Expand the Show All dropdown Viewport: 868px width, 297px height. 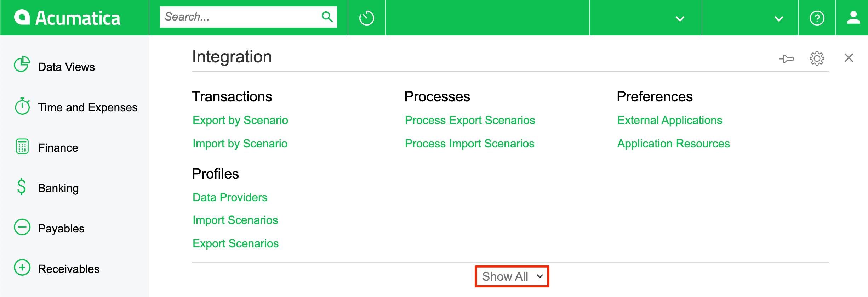512,276
